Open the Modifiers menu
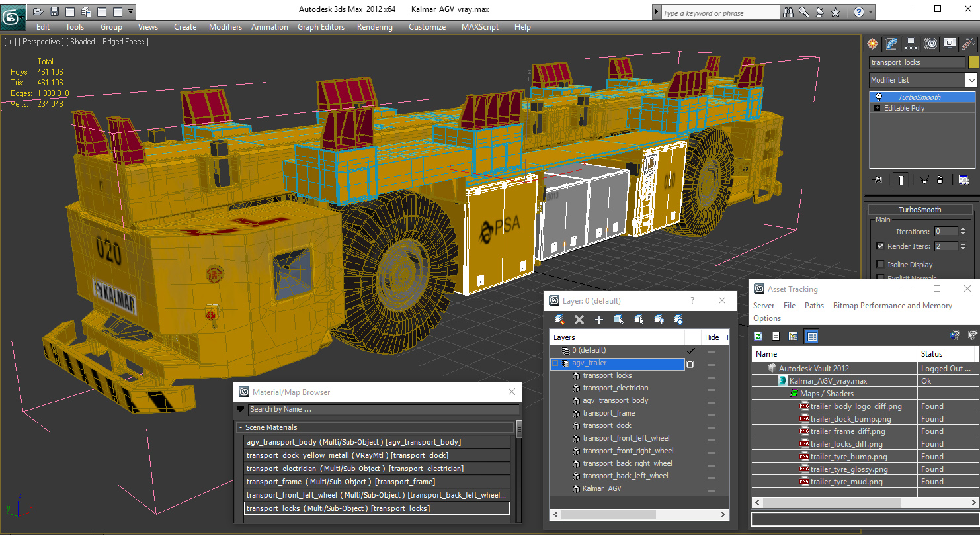This screenshot has width=980, height=536. point(225,27)
